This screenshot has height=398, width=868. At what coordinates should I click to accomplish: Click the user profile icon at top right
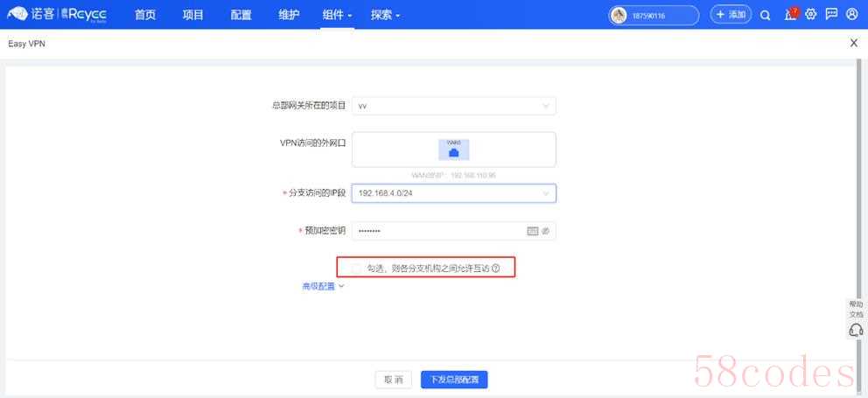852,15
